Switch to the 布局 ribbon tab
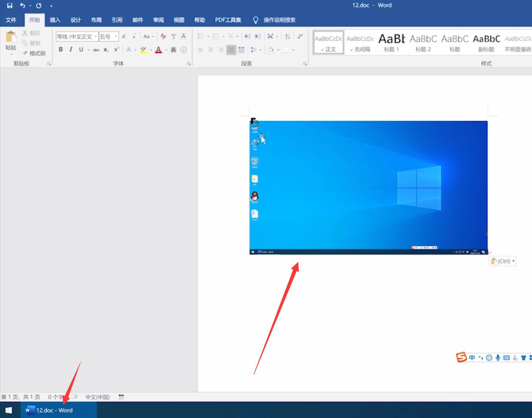 coord(96,20)
